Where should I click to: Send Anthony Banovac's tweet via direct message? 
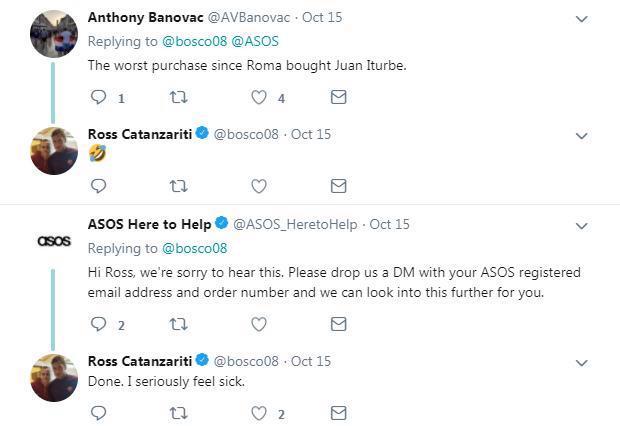click(338, 98)
